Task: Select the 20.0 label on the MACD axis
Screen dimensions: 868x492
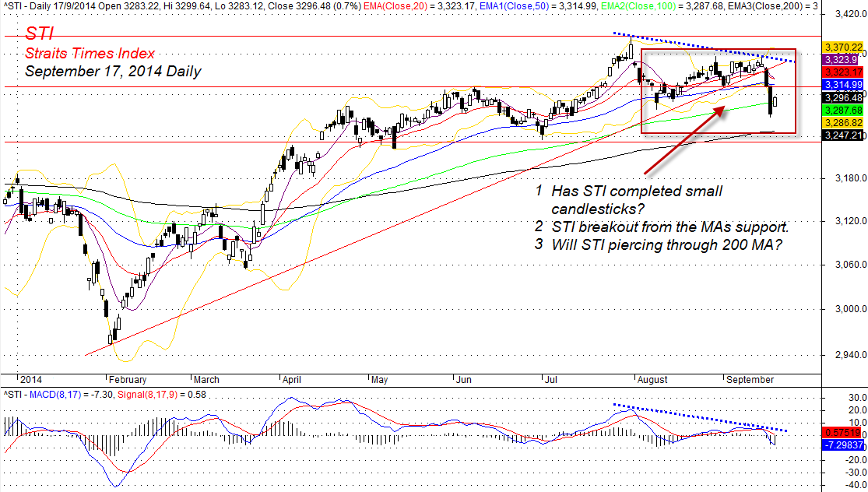Action: click(857, 410)
